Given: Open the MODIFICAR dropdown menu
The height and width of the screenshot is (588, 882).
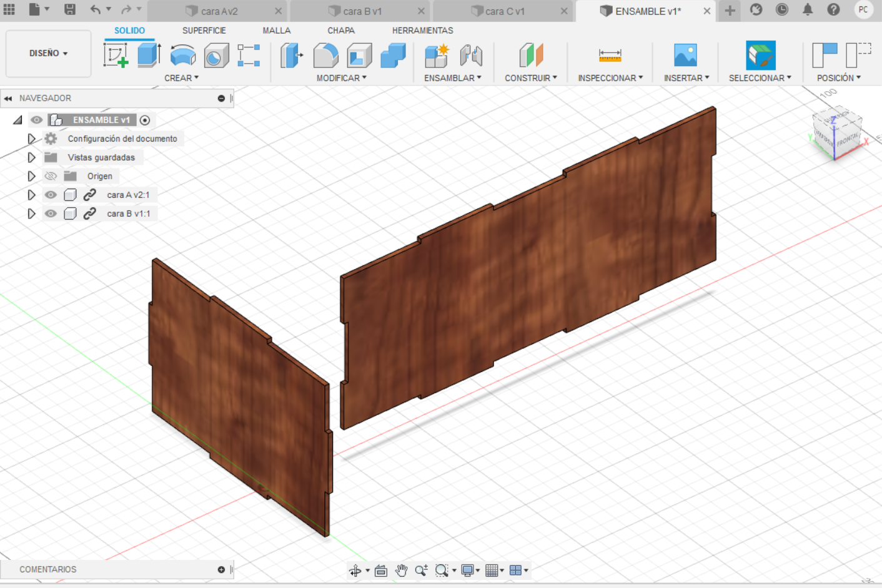Looking at the screenshot, I should (x=341, y=78).
